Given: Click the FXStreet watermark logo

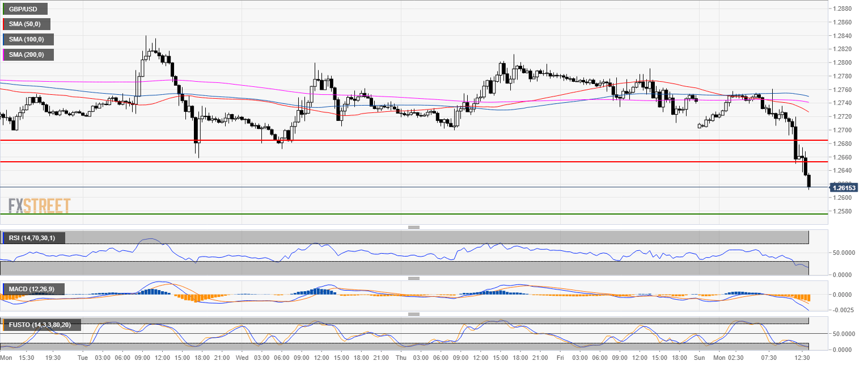Looking at the screenshot, I should [x=39, y=205].
